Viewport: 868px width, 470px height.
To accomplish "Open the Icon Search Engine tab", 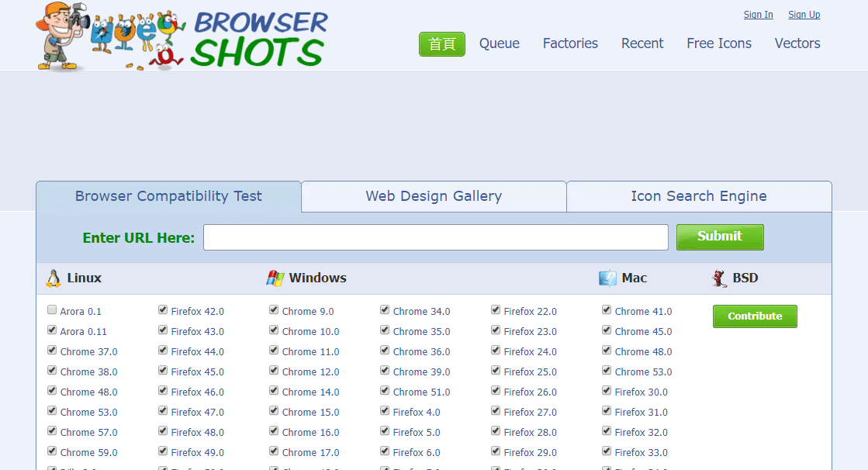I will [x=698, y=196].
